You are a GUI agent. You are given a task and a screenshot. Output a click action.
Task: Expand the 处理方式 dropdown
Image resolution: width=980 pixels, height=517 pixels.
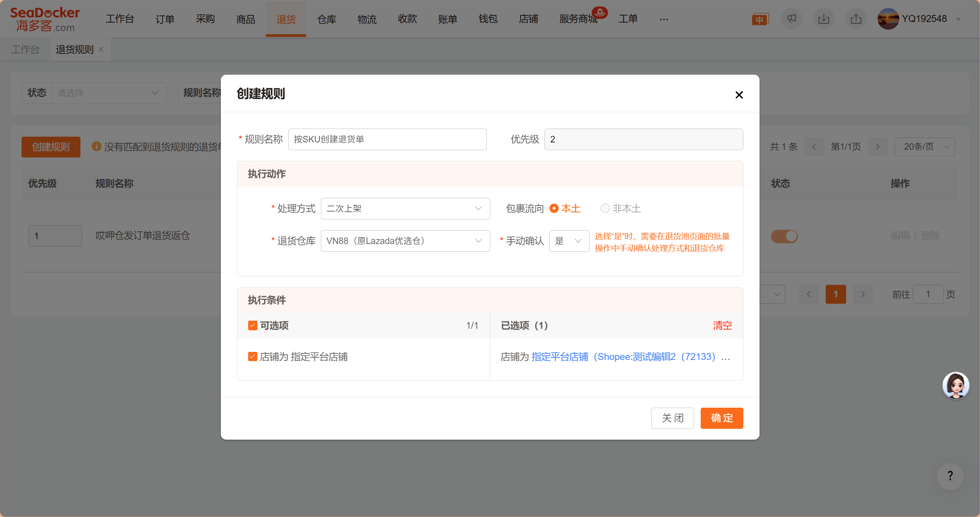pyautogui.click(x=405, y=208)
